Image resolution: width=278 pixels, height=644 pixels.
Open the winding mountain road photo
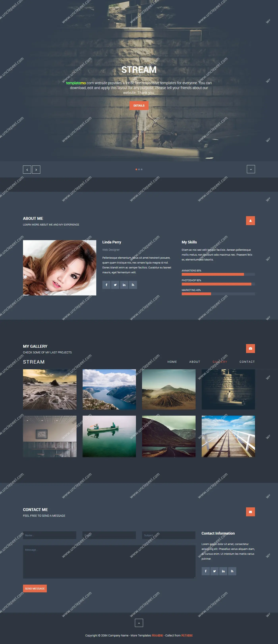coord(169,436)
